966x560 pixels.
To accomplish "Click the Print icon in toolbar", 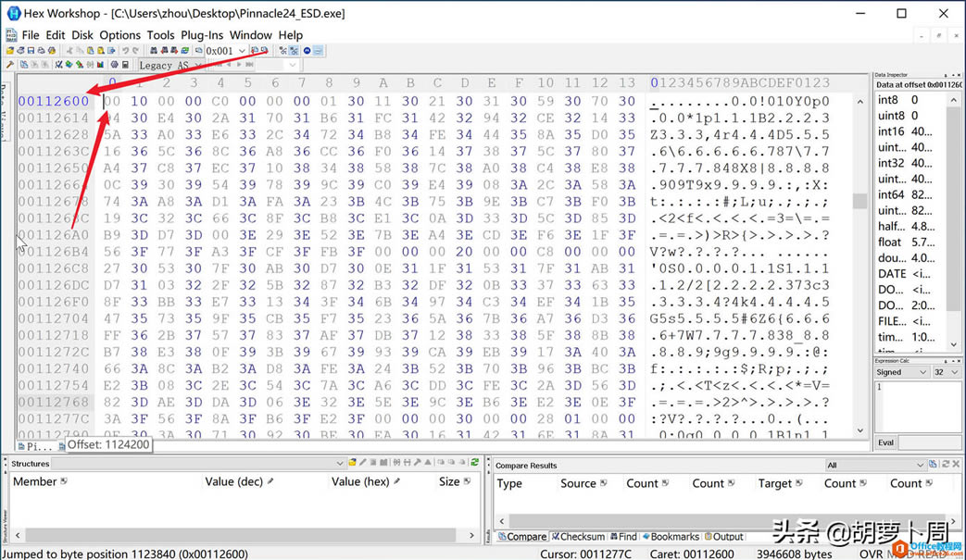I will 42,51.
